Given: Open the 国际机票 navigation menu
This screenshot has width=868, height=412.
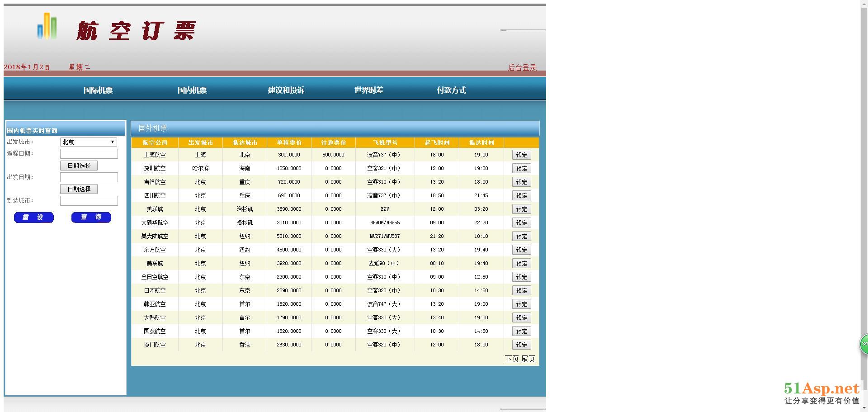Looking at the screenshot, I should click(98, 90).
